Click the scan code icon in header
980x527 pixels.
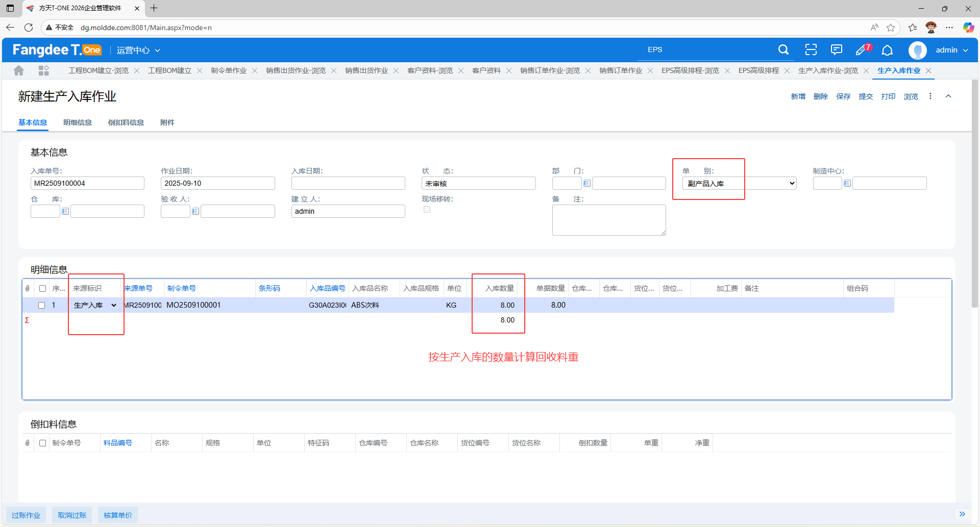811,50
